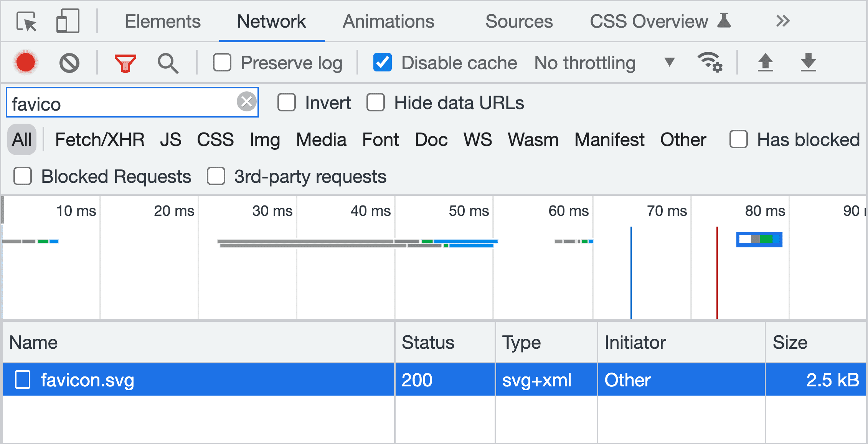Image resolution: width=868 pixels, height=444 pixels.
Task: Click the red Record/Stop button
Action: point(26,61)
